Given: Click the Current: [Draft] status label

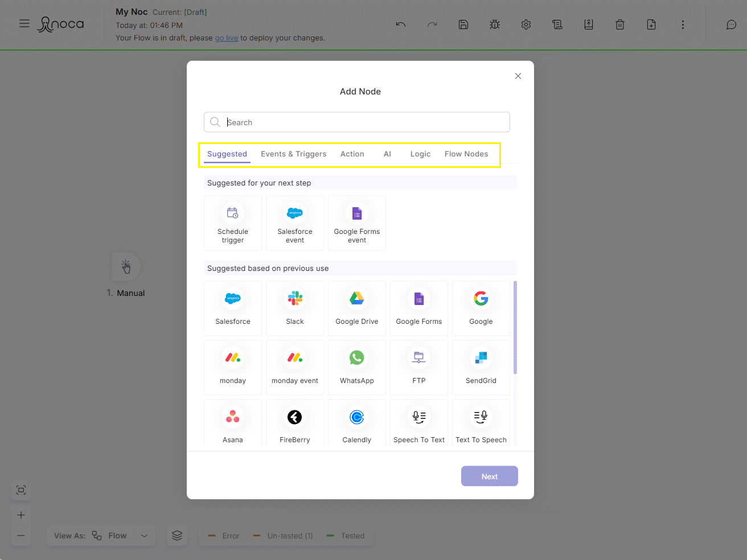Looking at the screenshot, I should pyautogui.click(x=180, y=12).
